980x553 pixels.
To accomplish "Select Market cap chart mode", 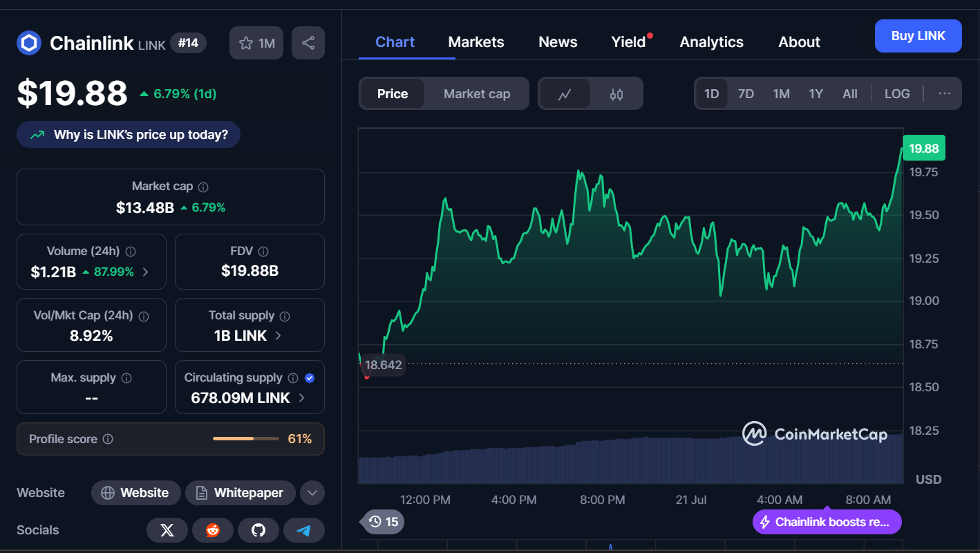I will [x=477, y=94].
